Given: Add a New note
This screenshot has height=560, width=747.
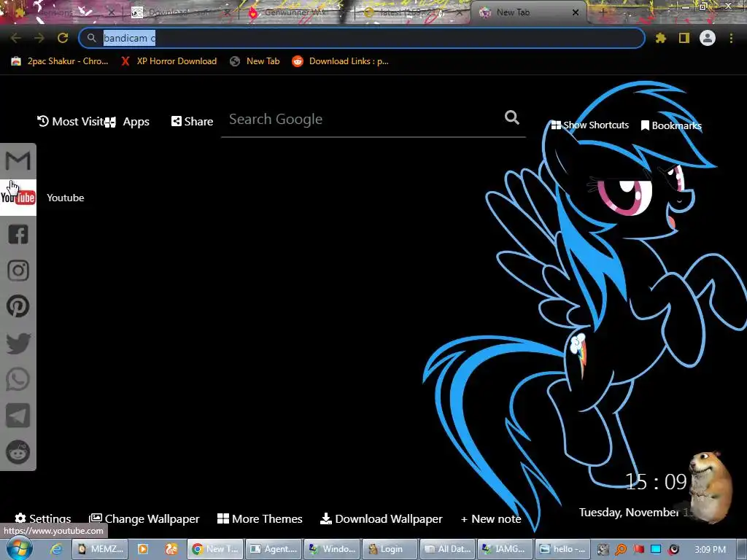Looking at the screenshot, I should (491, 519).
